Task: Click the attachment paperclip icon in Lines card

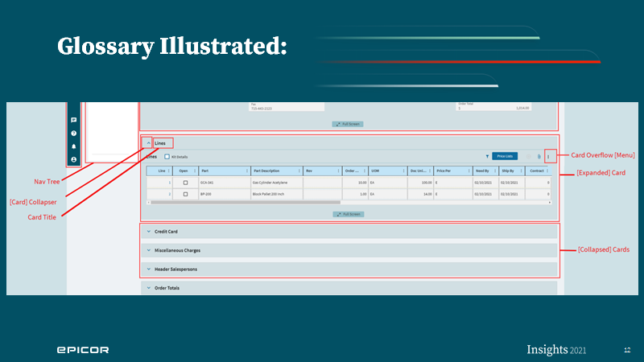Action: pyautogui.click(x=539, y=156)
